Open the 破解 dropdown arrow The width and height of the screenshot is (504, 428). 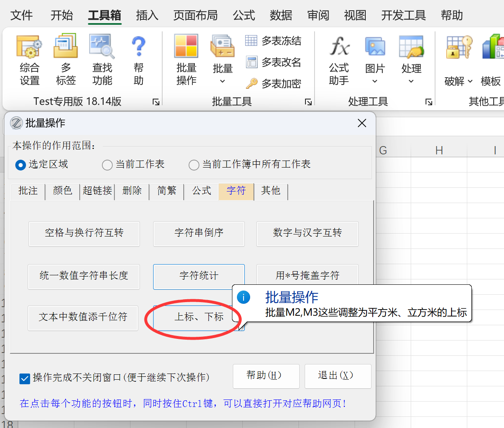[x=470, y=81]
